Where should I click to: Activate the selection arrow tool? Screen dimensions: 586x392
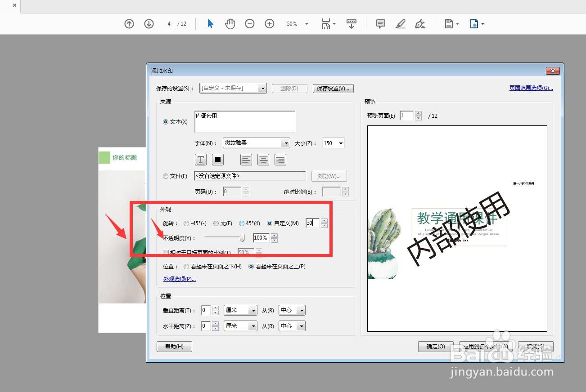[210, 24]
